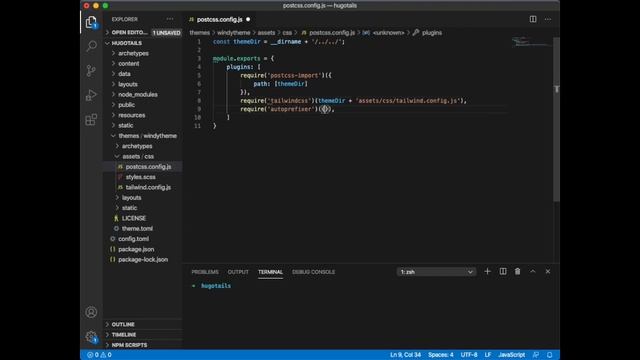Expand the Open Editors section
640x360 pixels.
(x=129, y=33)
